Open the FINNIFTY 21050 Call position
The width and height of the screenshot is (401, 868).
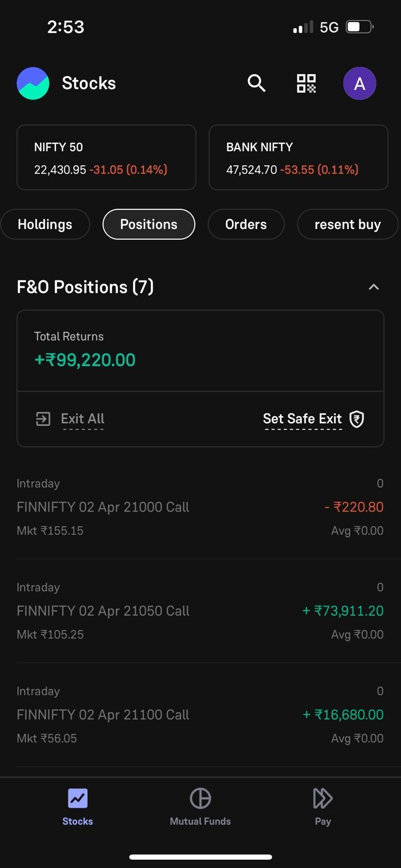tap(200, 611)
